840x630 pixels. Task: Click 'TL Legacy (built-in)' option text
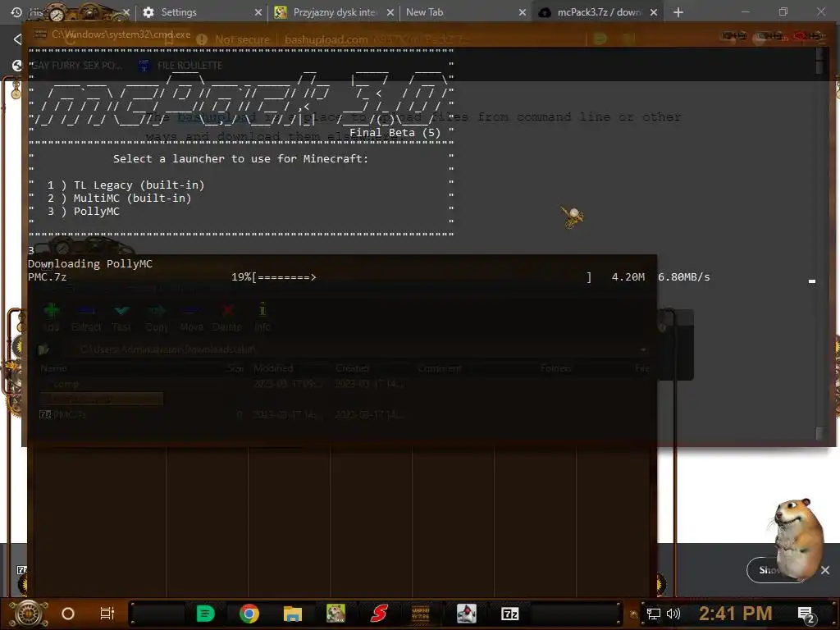[x=139, y=185]
